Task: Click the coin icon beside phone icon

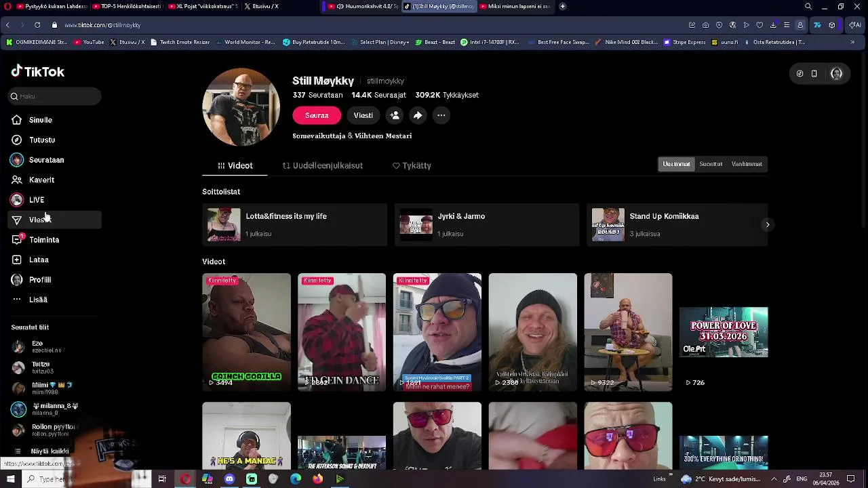Action: (x=800, y=74)
